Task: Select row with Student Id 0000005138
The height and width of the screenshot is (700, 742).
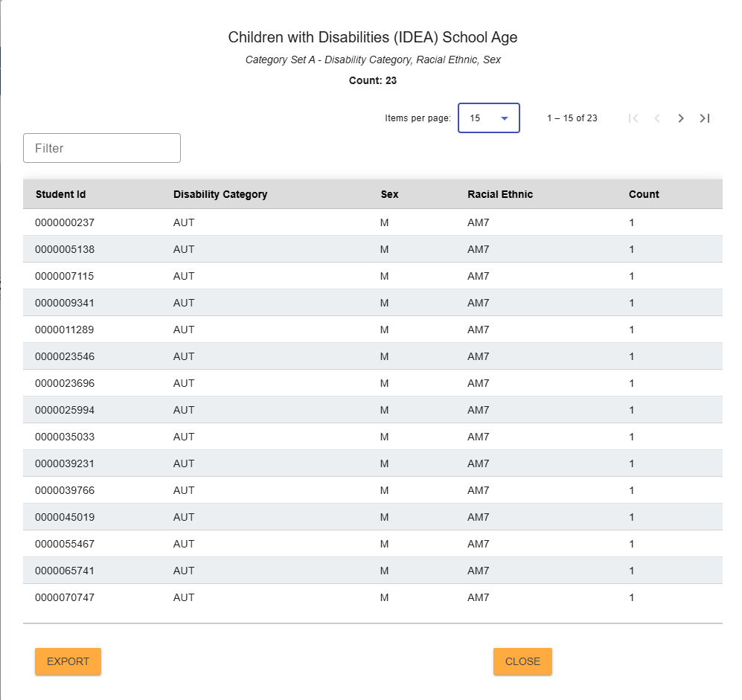Action: pyautogui.click(x=65, y=249)
